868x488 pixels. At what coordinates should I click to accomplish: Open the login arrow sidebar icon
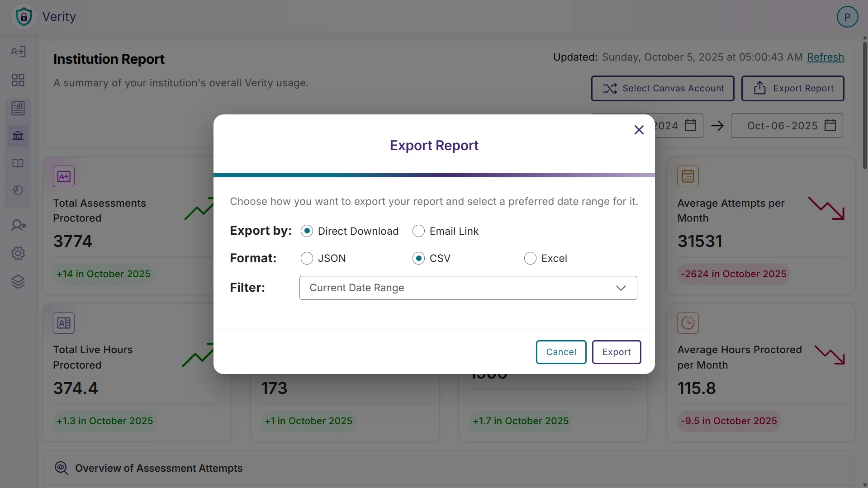pyautogui.click(x=18, y=52)
